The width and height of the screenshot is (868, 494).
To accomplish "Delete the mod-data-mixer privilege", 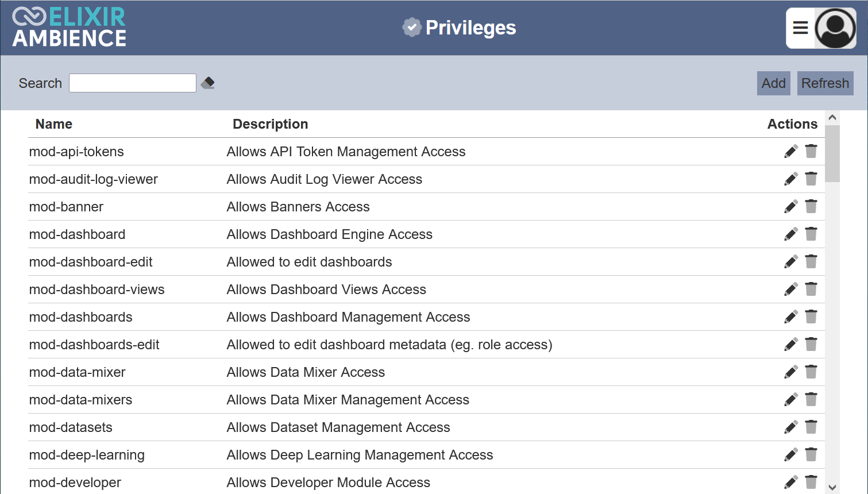I will pos(811,372).
